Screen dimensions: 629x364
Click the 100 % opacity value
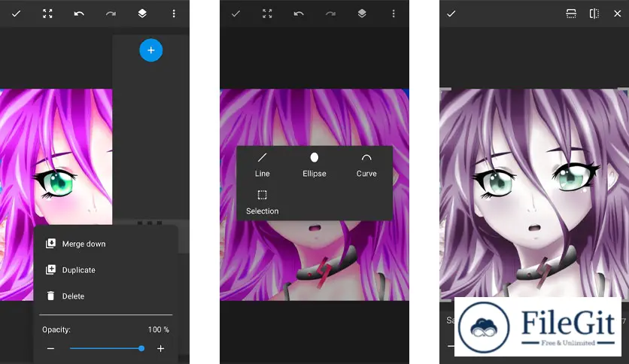pos(159,329)
